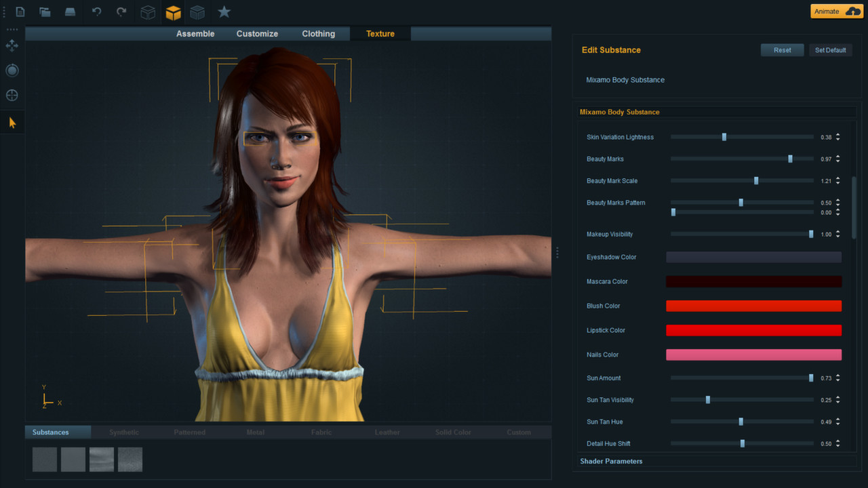Open the favorites star icon
The image size is (868, 488).
point(224,12)
